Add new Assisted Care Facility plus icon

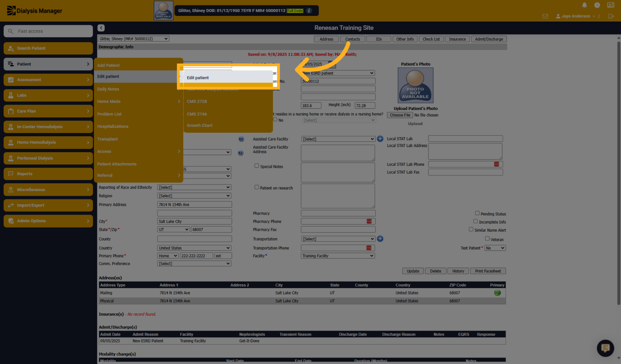click(380, 139)
